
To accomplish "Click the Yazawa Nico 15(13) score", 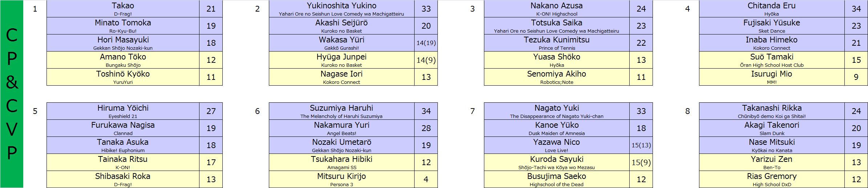I will pyautogui.click(x=641, y=145).
